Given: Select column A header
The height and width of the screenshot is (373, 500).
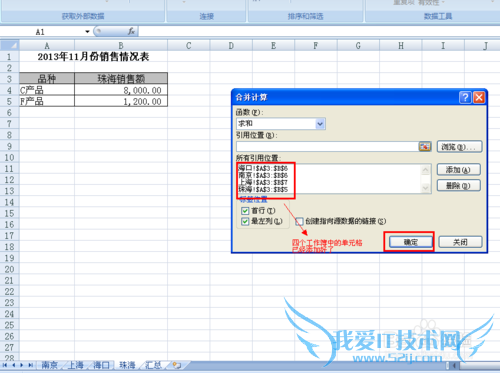Looking at the screenshot, I should click(47, 45).
